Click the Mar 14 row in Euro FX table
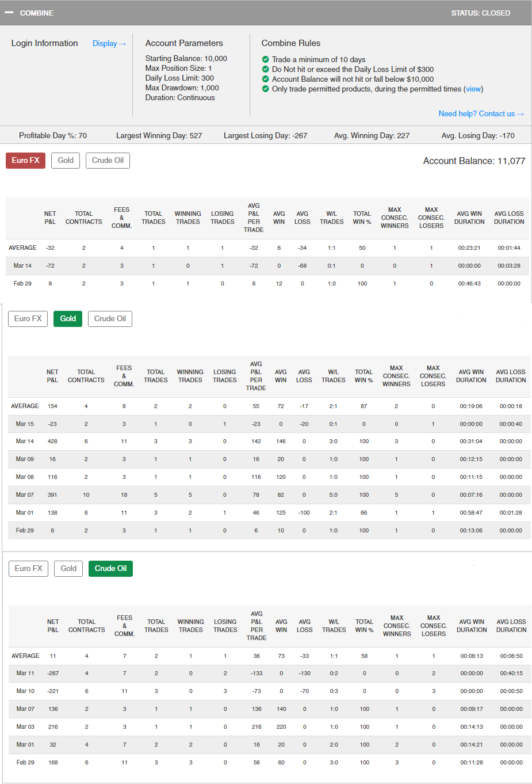Image resolution: width=532 pixels, height=784 pixels. 23,266
